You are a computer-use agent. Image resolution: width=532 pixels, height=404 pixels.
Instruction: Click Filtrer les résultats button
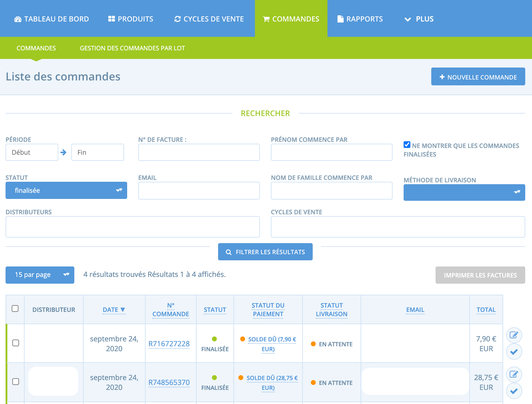point(265,252)
